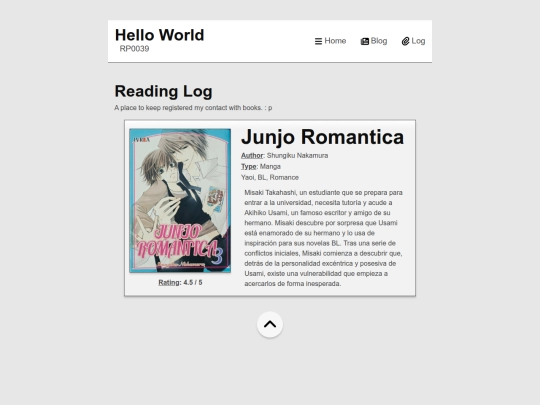The image size is (540, 405).
Task: Click the scroll-to-top chevron button
Action: click(270, 324)
